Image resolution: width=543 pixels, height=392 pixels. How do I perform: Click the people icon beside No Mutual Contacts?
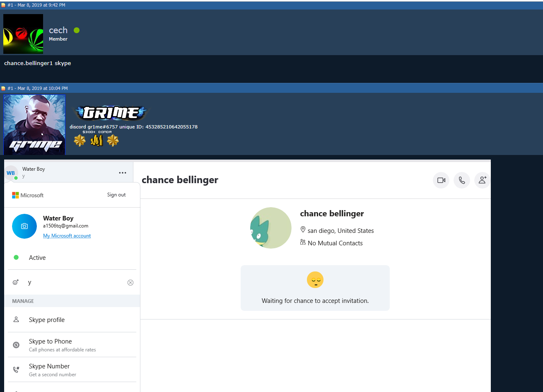coord(303,242)
